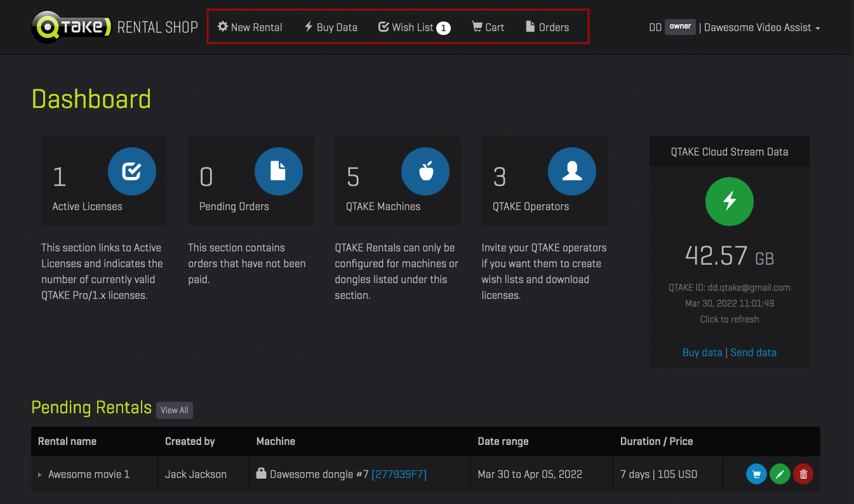This screenshot has height=504, width=854.
Task: Click the Active Licenses checkmark icon
Action: click(x=131, y=171)
